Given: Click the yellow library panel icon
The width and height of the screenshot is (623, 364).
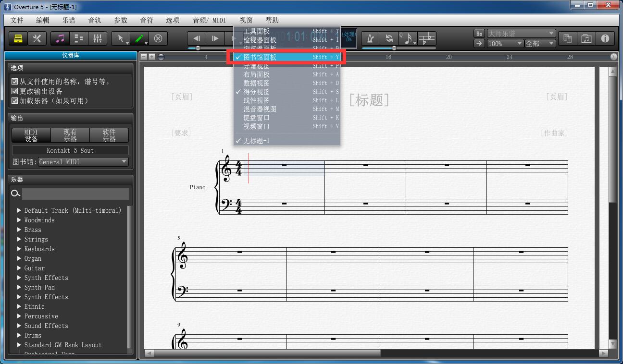Looking at the screenshot, I should click(18, 38).
